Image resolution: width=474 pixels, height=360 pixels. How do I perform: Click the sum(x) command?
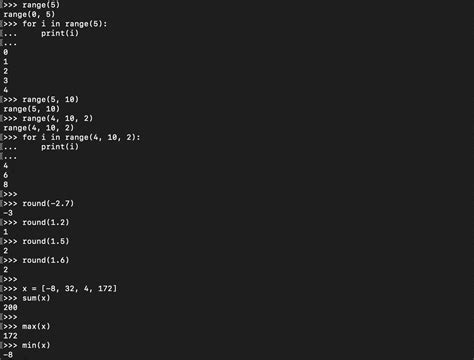click(36, 298)
